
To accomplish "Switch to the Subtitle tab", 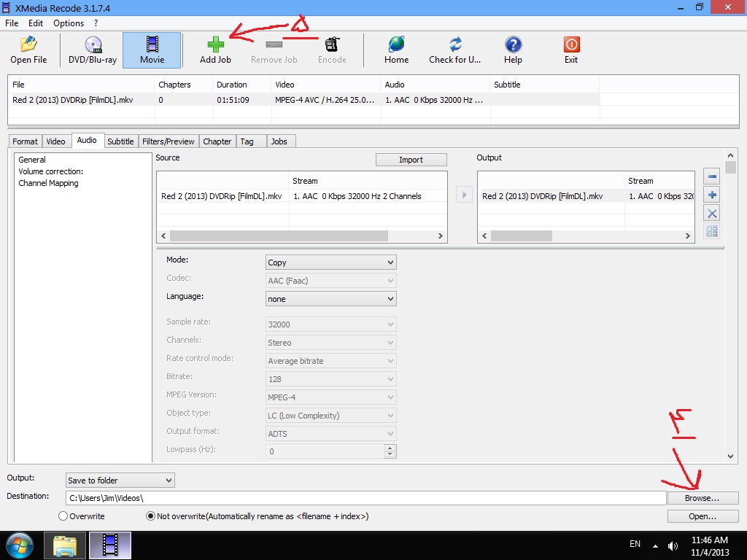I will (x=120, y=141).
